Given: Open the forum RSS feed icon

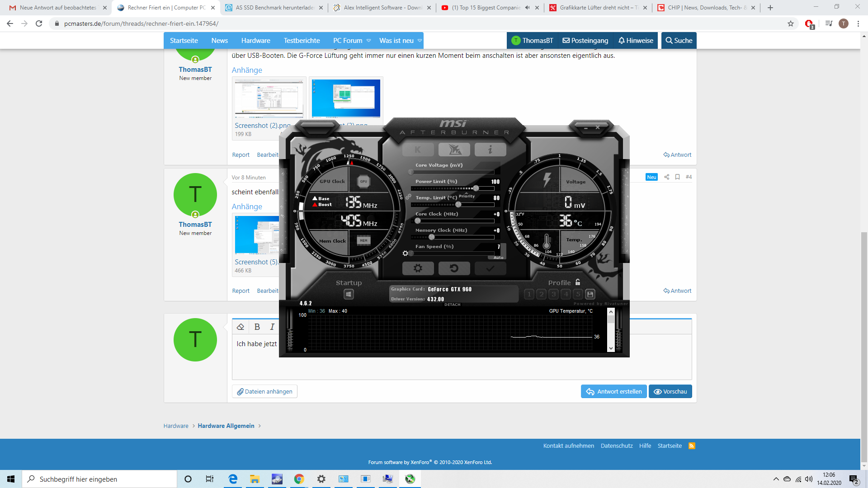Looking at the screenshot, I should [692, 446].
